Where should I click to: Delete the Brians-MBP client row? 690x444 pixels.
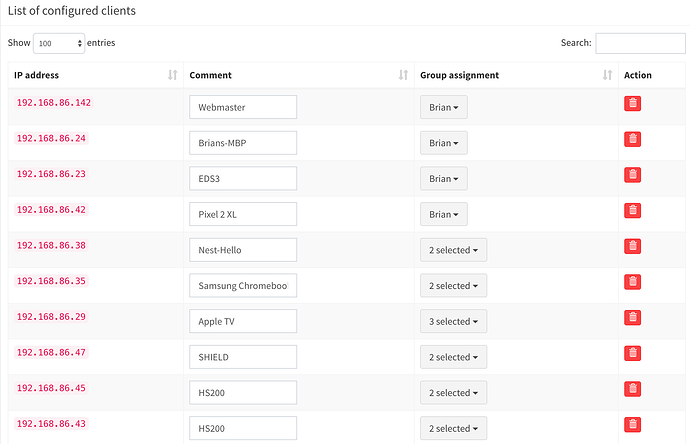click(x=632, y=139)
